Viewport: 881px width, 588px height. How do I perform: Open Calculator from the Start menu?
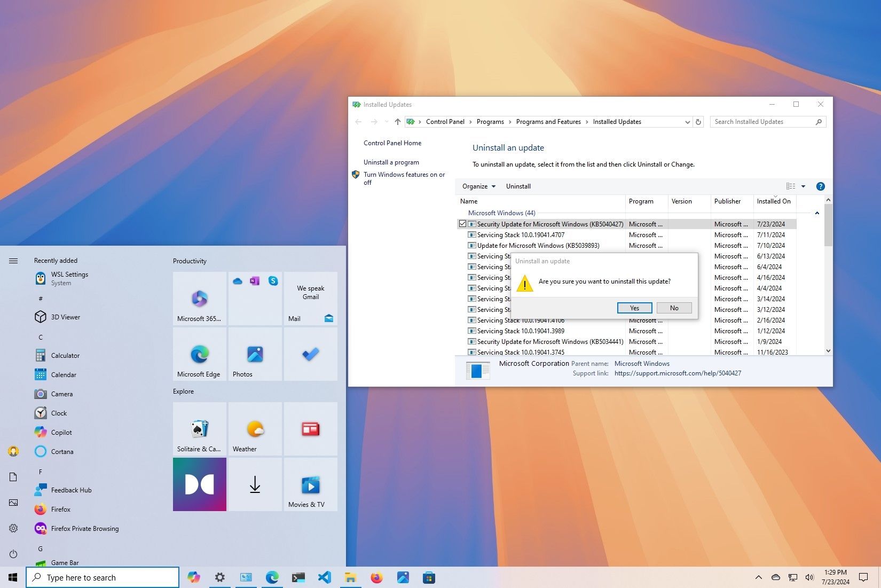point(65,355)
